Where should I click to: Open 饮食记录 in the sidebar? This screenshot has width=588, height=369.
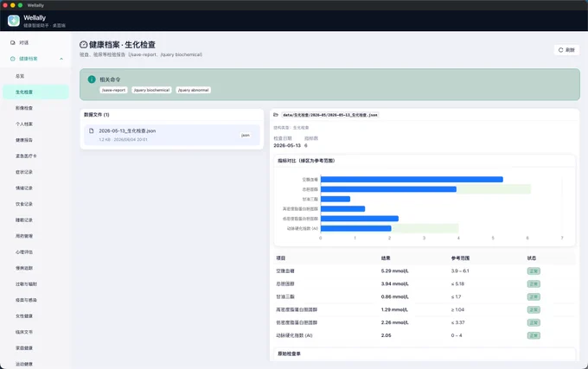tap(35, 204)
